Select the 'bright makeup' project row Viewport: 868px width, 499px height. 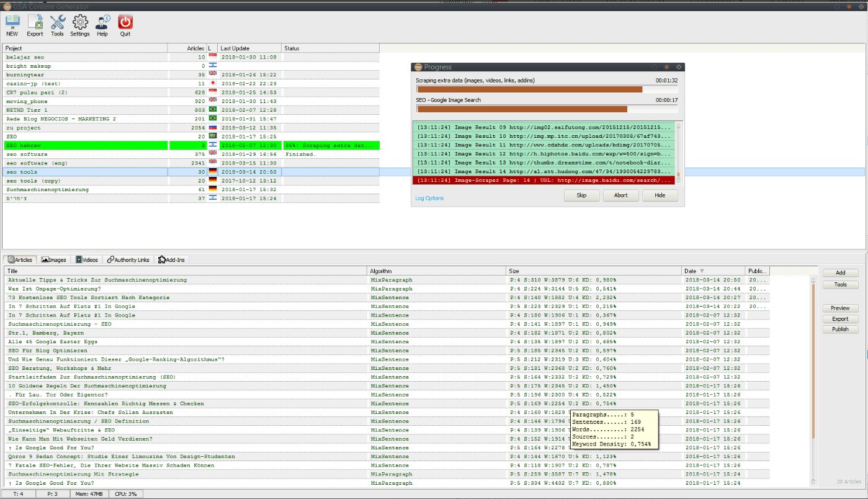pos(191,66)
